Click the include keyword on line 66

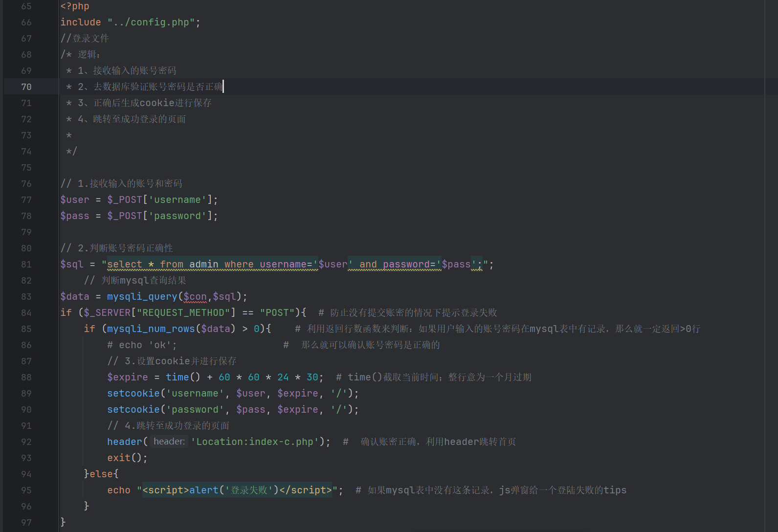pos(81,22)
